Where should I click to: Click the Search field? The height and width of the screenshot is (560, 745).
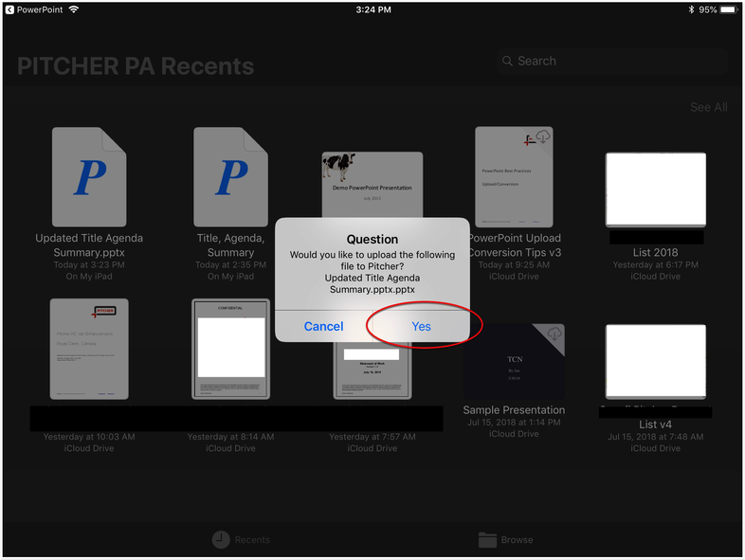pos(612,61)
